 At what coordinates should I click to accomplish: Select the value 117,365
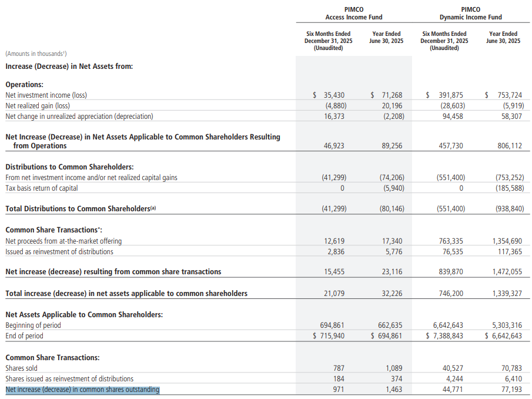tap(510, 252)
